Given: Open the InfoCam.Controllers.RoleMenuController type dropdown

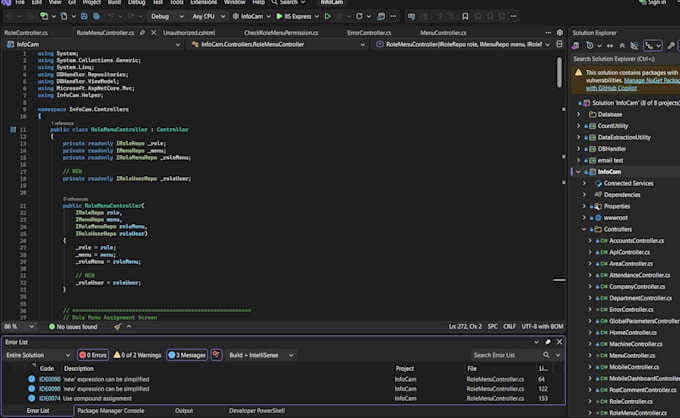Looking at the screenshot, I should 278,44.
